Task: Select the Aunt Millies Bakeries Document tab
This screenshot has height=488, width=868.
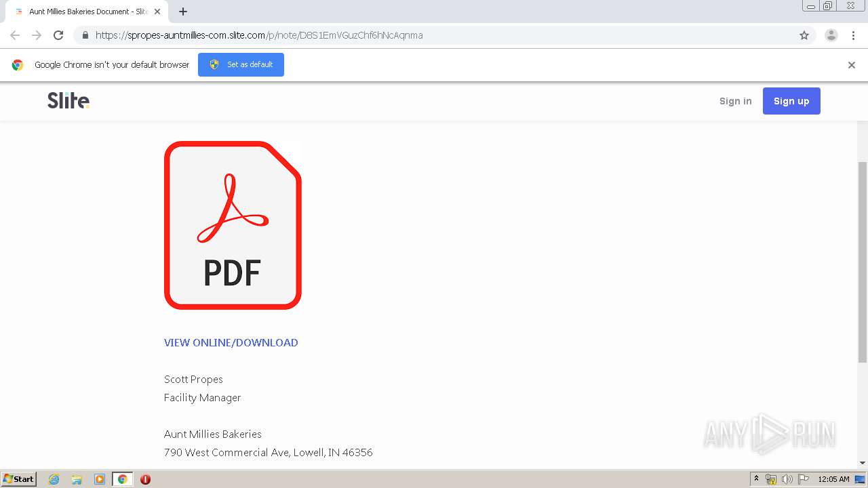Action: point(86,12)
